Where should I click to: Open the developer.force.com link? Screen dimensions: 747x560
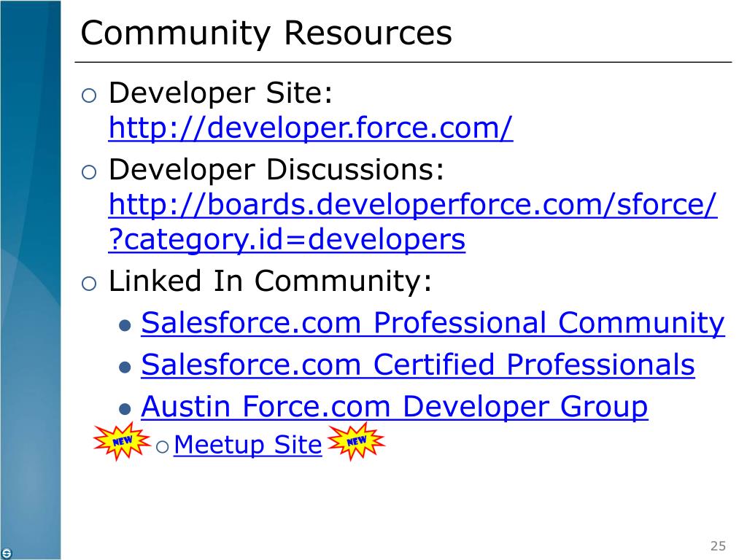[x=311, y=128]
